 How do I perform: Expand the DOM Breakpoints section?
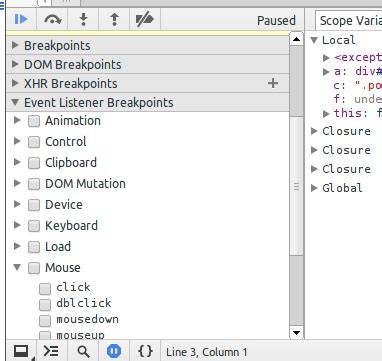(15, 64)
